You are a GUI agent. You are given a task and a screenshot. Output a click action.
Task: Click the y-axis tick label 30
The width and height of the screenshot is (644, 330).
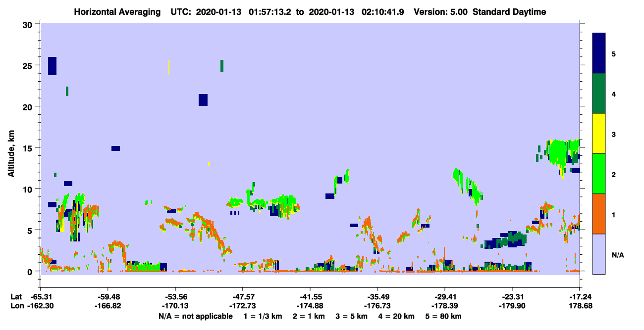[x=28, y=24]
